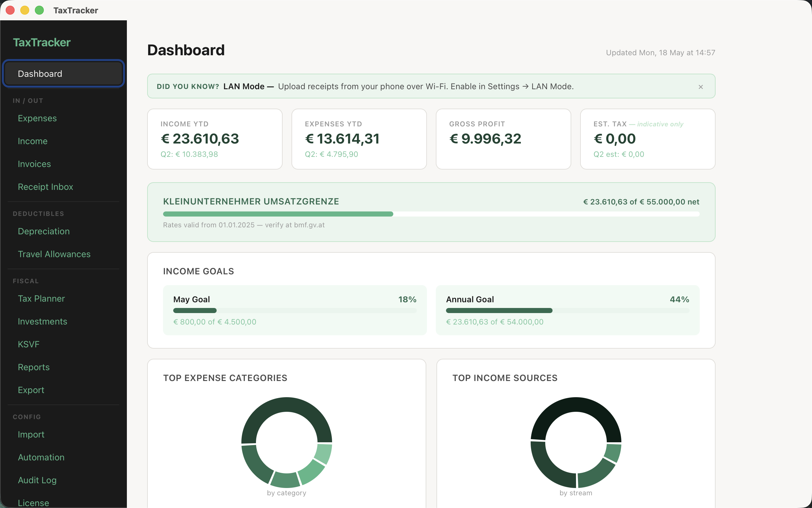Viewport: 812px width, 508px height.
Task: Go to Expenses in the sidebar
Action: coord(37,118)
